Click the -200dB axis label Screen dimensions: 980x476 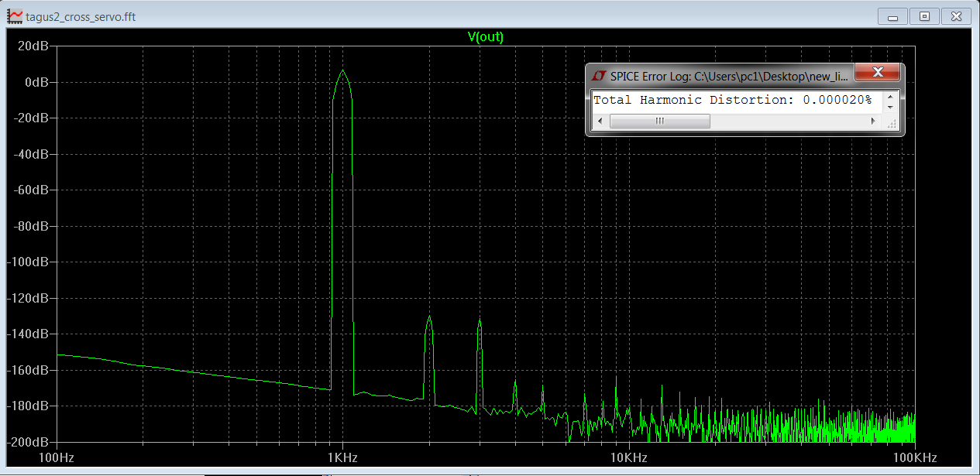tap(29, 442)
